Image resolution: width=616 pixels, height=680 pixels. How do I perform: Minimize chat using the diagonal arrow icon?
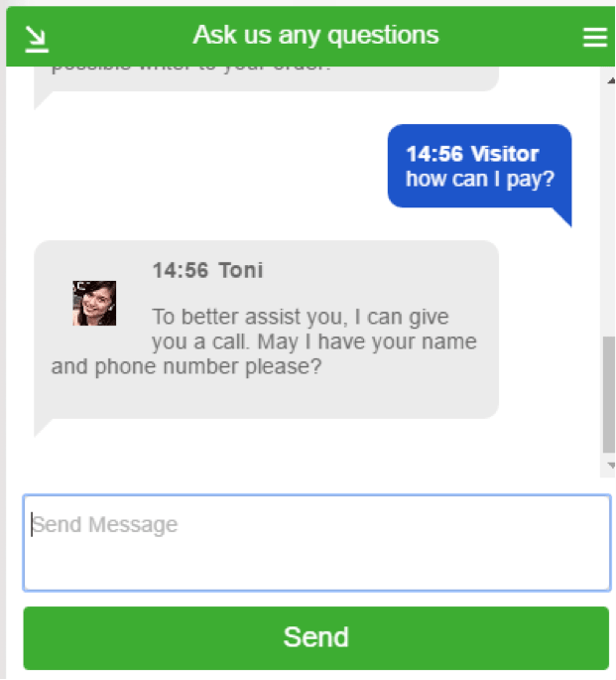pos(37,40)
